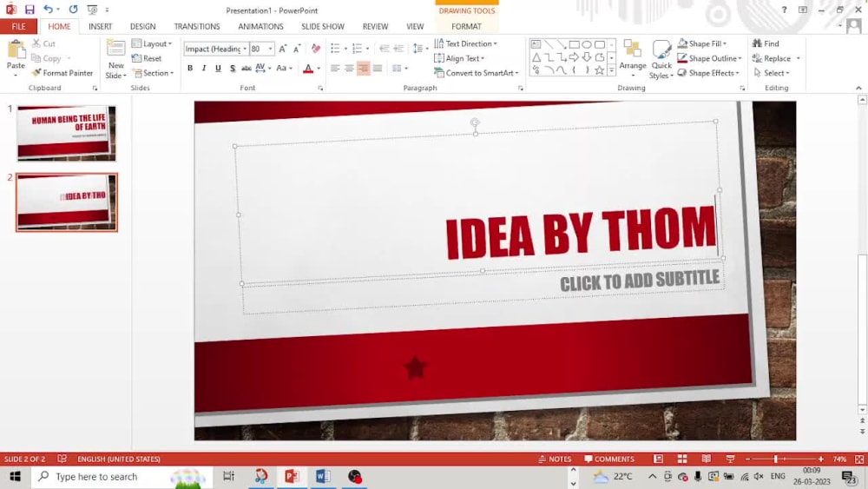868x489 pixels.
Task: Open the Align Text dropdown
Action: [459, 58]
